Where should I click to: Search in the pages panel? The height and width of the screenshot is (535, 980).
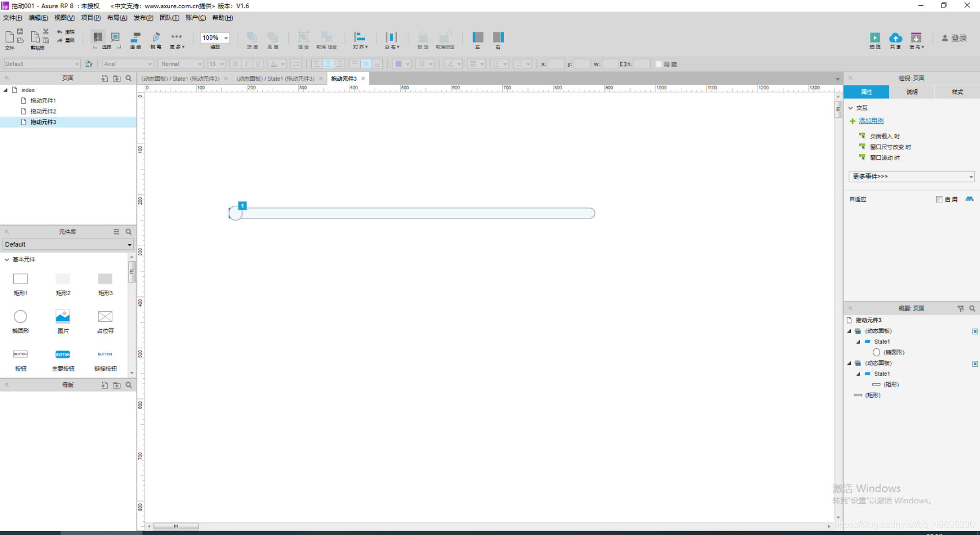(x=129, y=78)
